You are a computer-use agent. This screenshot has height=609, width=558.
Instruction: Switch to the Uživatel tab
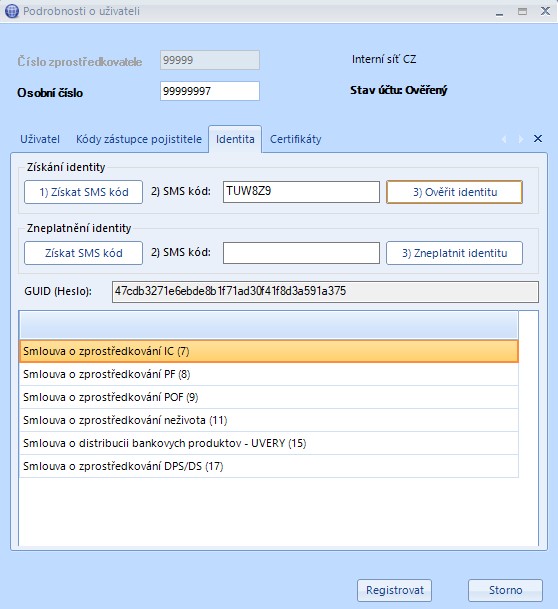coord(40,139)
